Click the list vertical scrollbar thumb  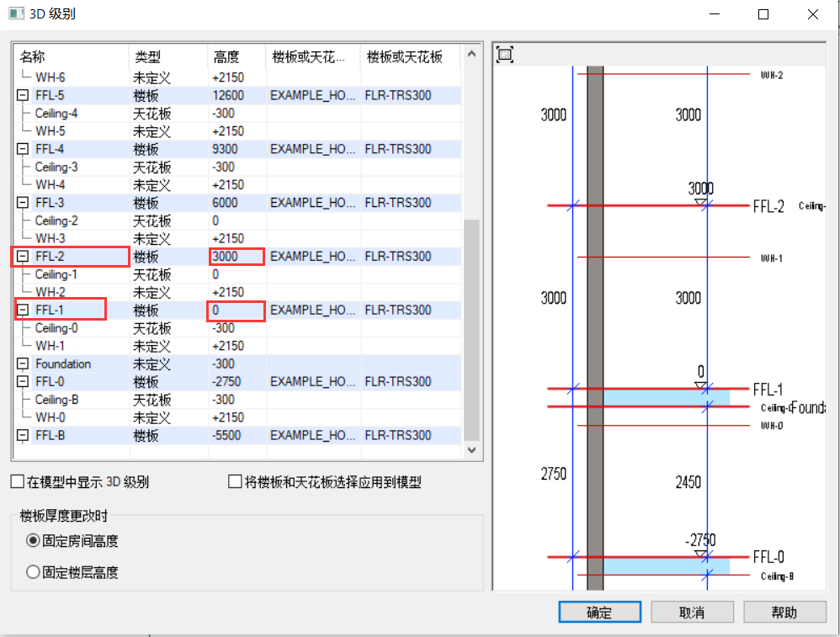click(471, 330)
